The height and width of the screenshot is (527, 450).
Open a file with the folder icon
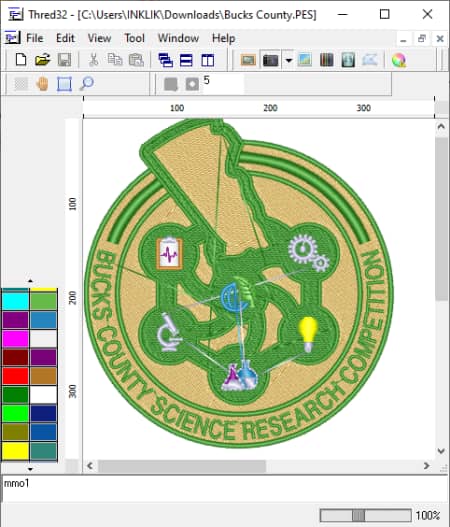pyautogui.click(x=42, y=60)
